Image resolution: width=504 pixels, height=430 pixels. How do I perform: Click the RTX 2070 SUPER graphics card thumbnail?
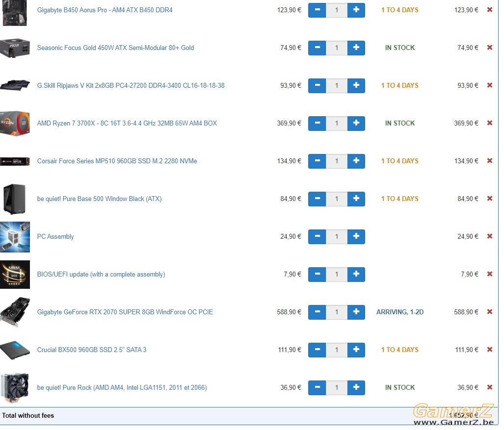tap(15, 312)
